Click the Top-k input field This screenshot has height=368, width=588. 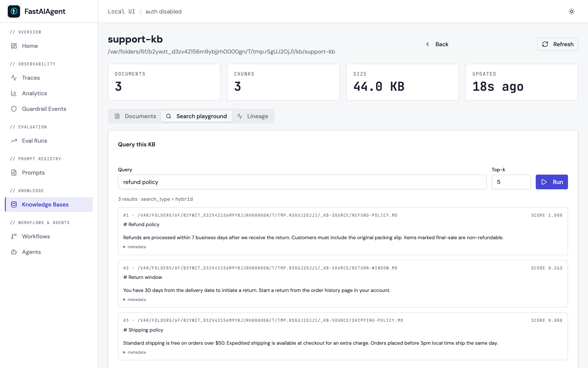(511, 182)
